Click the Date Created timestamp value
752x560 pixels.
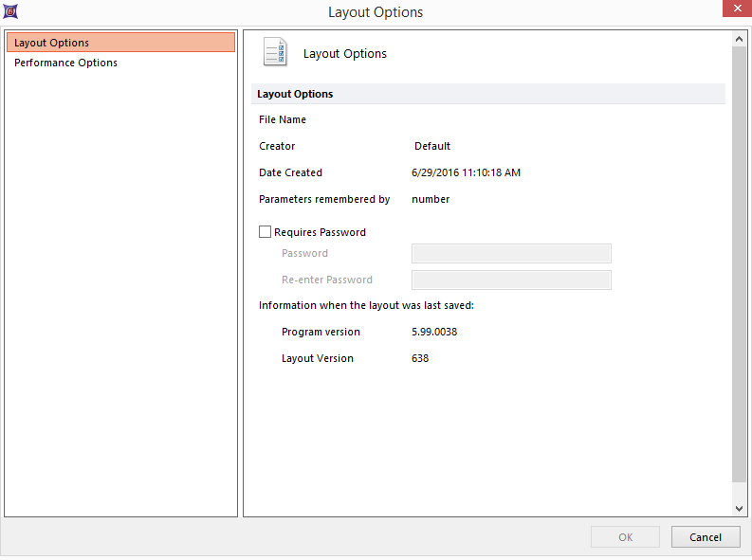466,172
